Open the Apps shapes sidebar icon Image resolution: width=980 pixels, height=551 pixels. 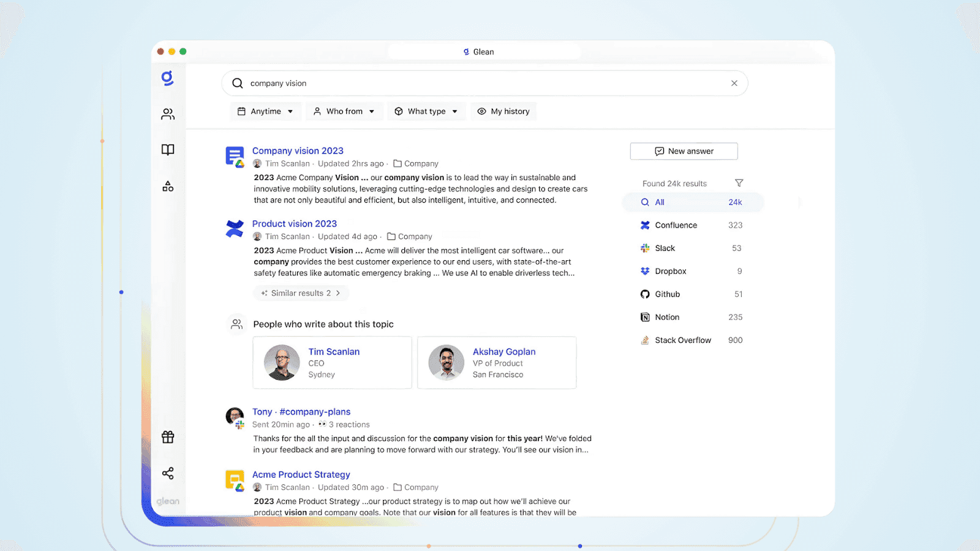pyautogui.click(x=168, y=186)
